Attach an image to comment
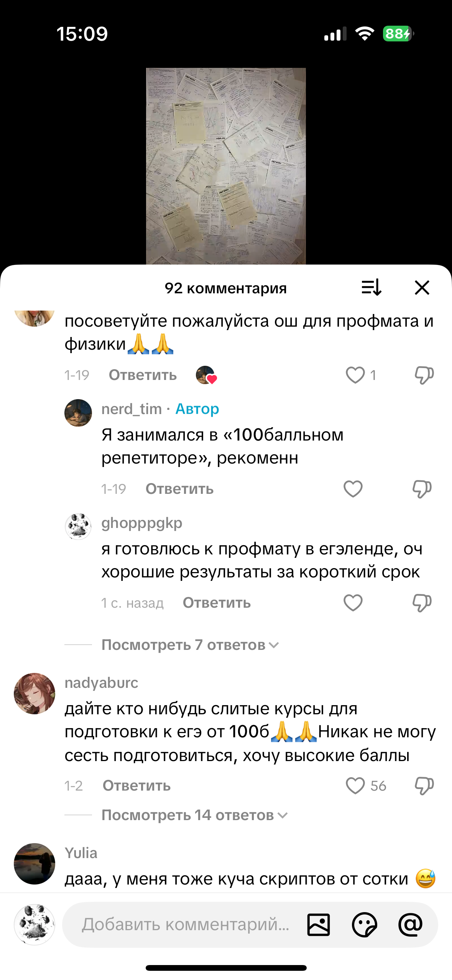This screenshot has height=980, width=452. [x=318, y=925]
